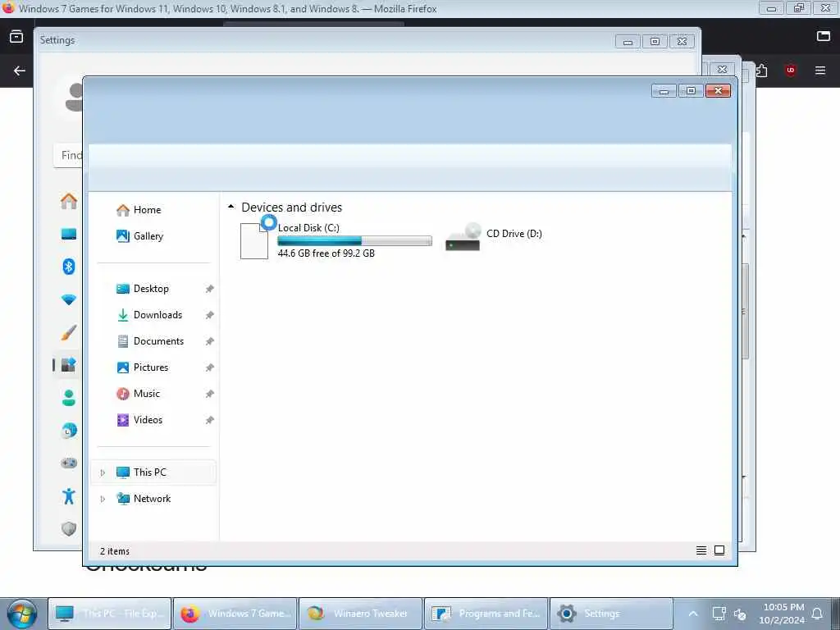Click the Firefox tab overview icon
The image size is (840, 630).
coord(16,36)
